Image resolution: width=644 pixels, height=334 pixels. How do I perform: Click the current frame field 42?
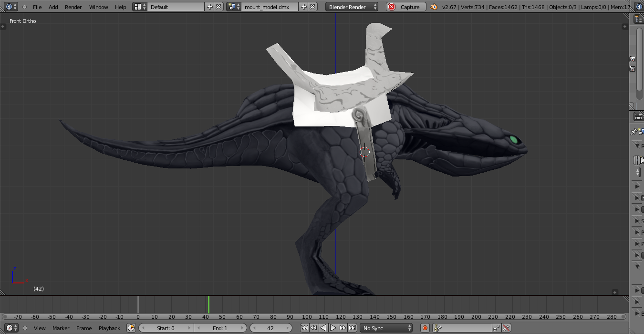[x=270, y=328]
